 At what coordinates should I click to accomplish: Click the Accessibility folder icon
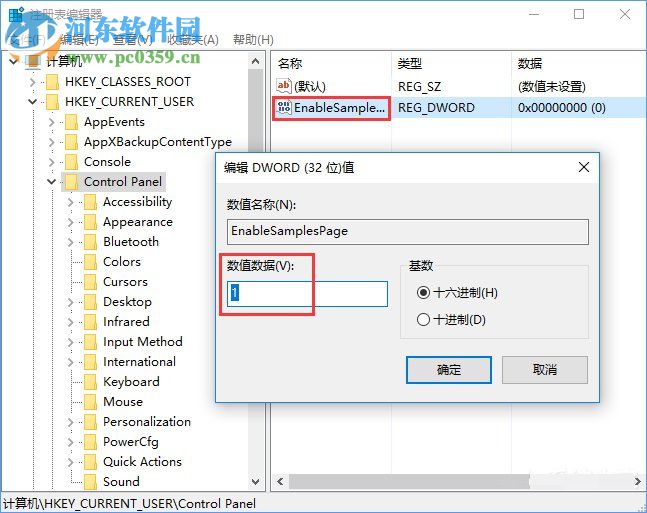click(x=90, y=202)
